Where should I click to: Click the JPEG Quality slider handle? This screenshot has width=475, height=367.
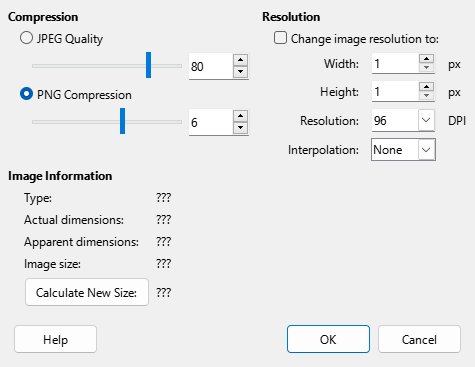pos(149,65)
